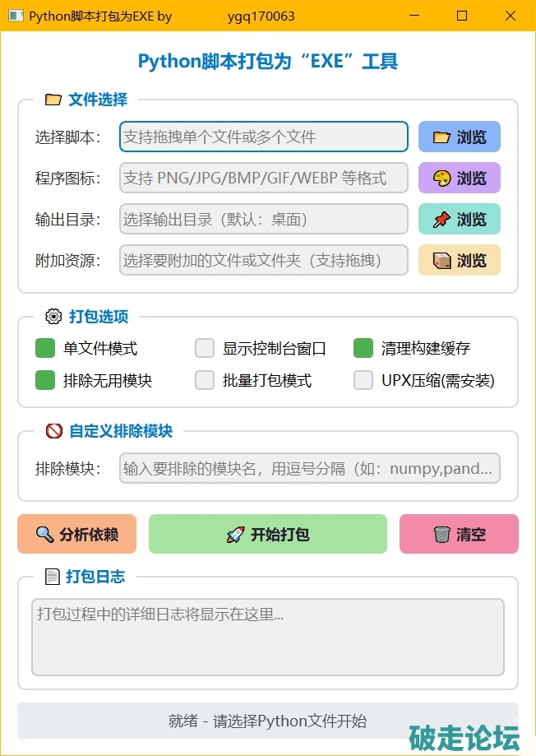Screen dimensions: 536x756
Task: Click the rocket 开始打包 button
Action: tap(267, 535)
